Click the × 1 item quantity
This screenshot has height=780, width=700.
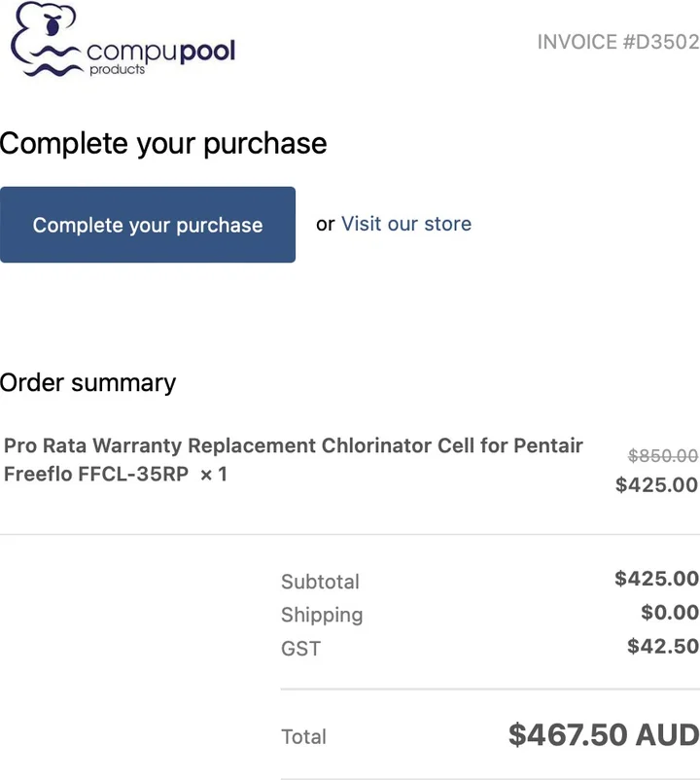click(213, 476)
